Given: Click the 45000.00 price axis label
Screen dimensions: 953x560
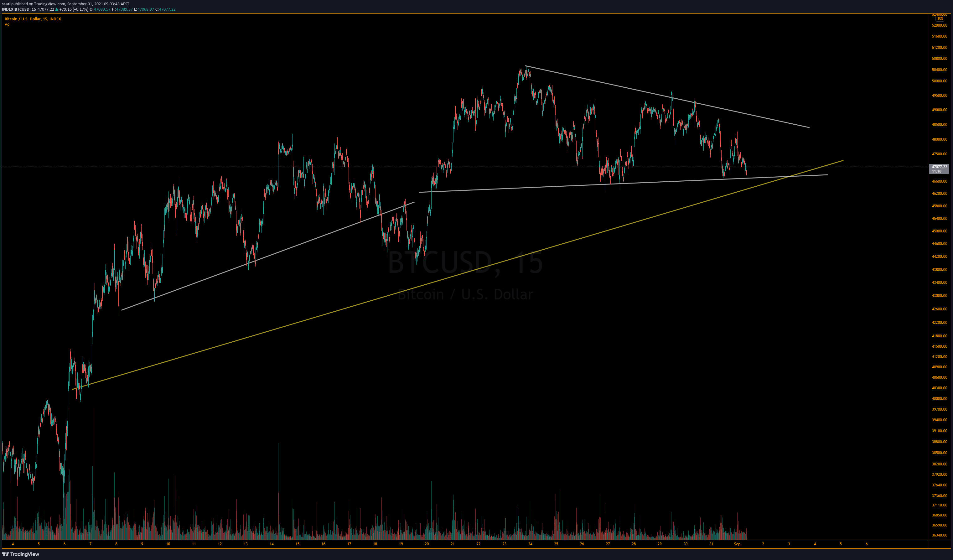Looking at the screenshot, I should click(940, 231).
